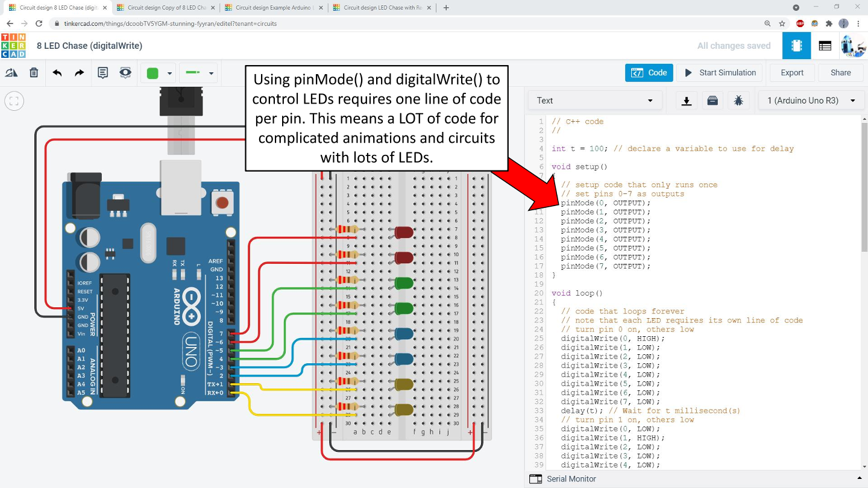Switch to the circuit view button
Viewport: 868px width, 488px height.
point(796,46)
